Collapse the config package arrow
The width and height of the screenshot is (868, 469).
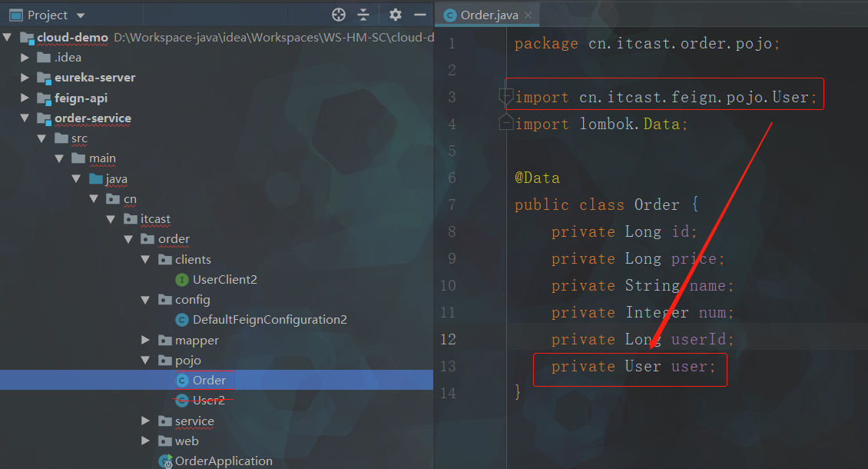146,299
